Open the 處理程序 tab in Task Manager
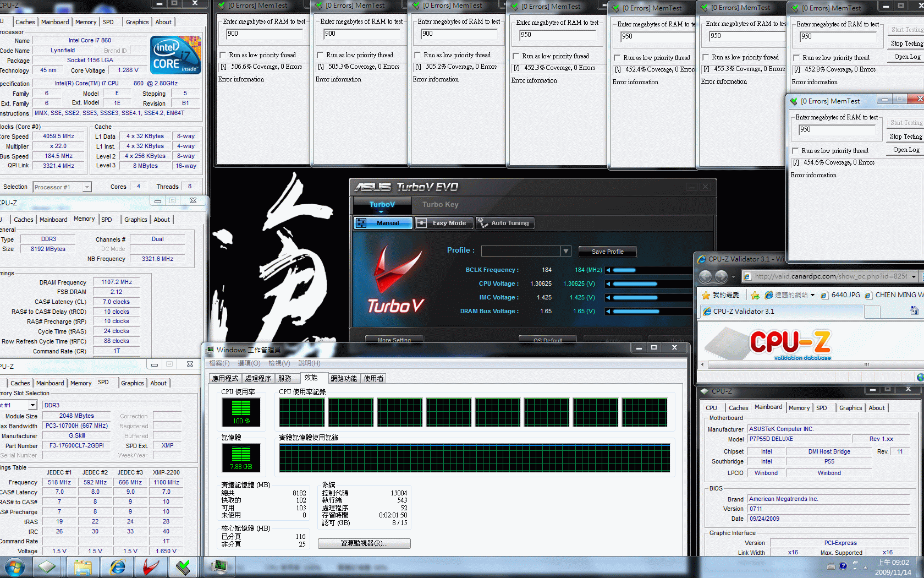The image size is (924, 578). (x=258, y=378)
